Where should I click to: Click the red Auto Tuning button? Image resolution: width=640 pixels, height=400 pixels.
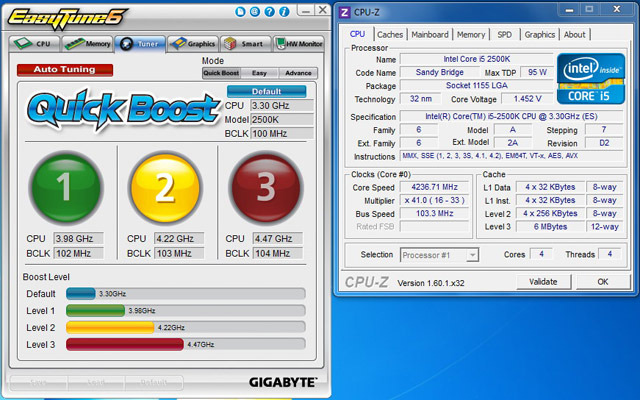click(65, 70)
